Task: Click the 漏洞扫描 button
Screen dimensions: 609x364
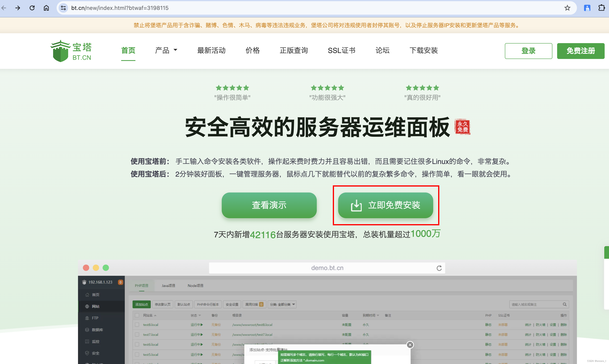Action: pos(254,304)
